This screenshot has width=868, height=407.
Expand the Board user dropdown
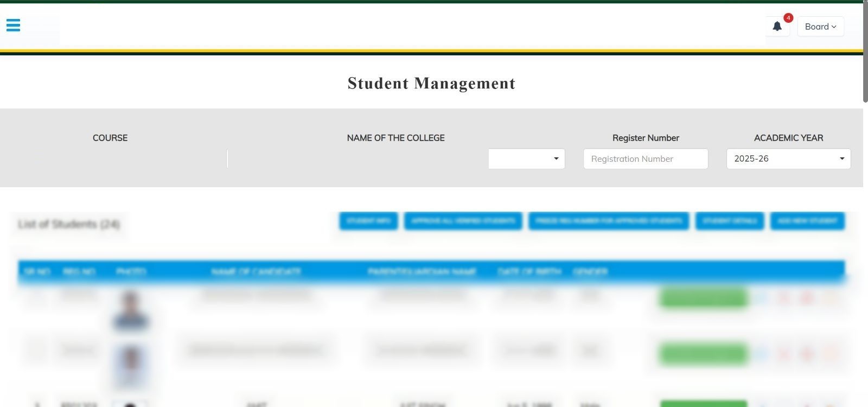820,27
